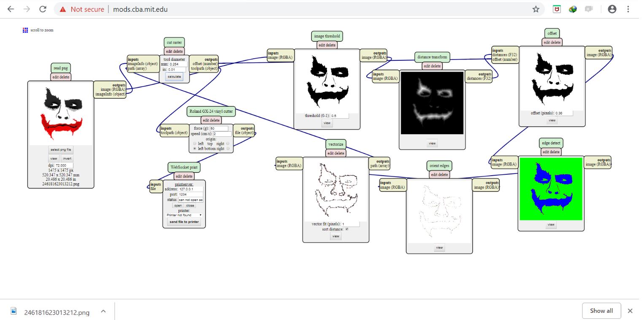The height and width of the screenshot is (320, 644).
Task: Close the downloads bar
Action: pyautogui.click(x=630, y=311)
